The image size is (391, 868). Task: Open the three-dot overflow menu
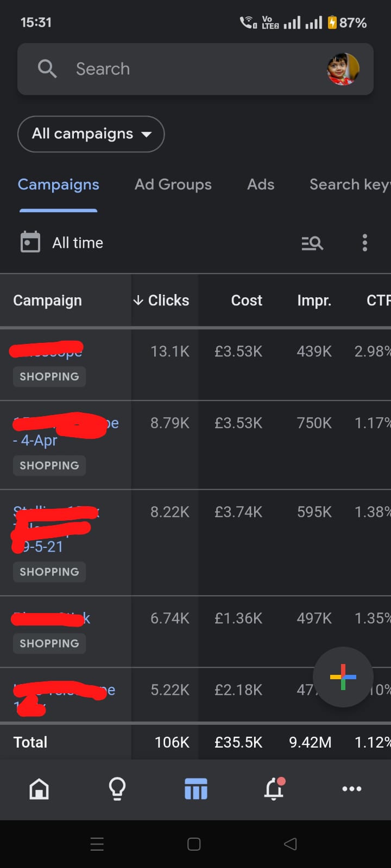(x=365, y=242)
